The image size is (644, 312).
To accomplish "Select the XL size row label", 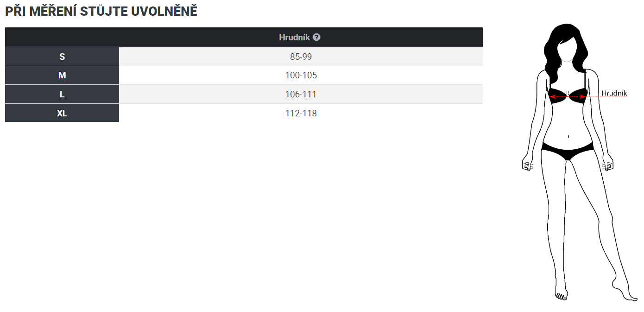I will (x=62, y=113).
